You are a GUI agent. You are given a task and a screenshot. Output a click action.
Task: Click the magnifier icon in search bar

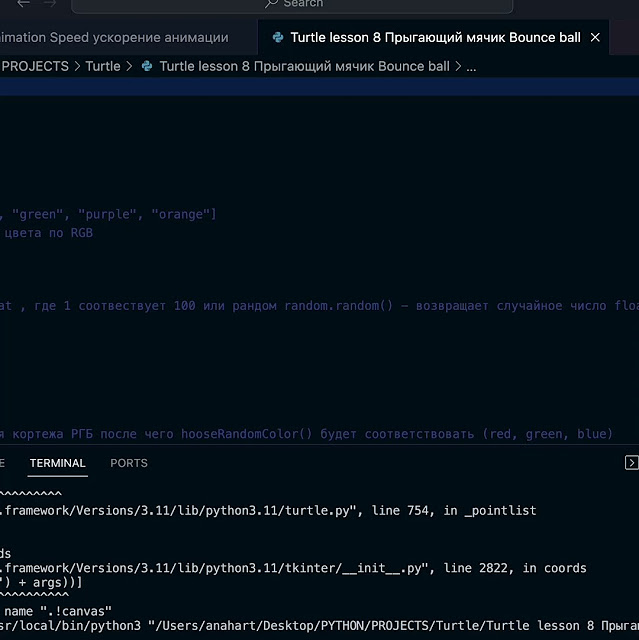[x=271, y=3]
